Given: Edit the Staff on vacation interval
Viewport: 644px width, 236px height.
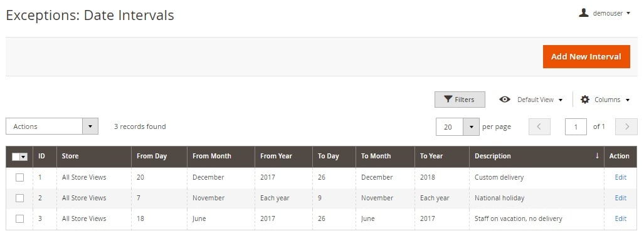Looking at the screenshot, I should 620,218.
